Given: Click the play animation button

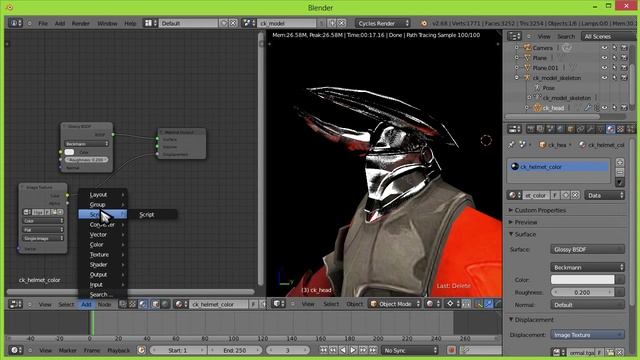Looking at the screenshot, I should click(353, 350).
